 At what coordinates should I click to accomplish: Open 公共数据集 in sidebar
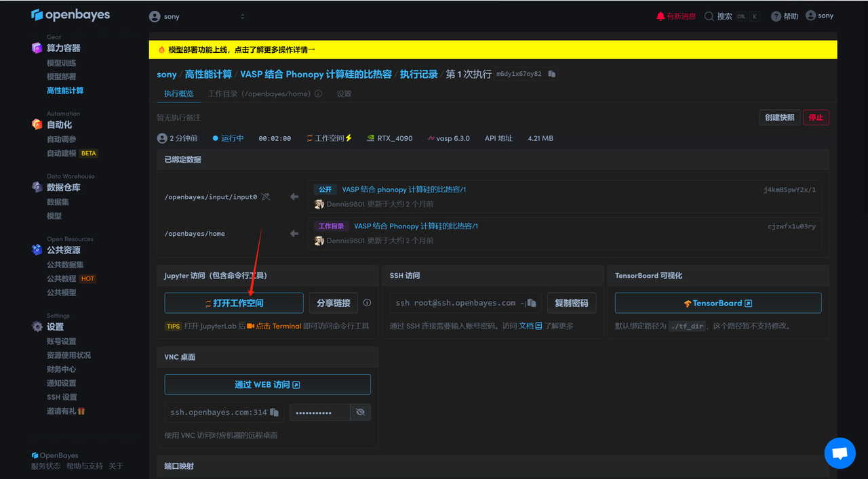click(65, 265)
